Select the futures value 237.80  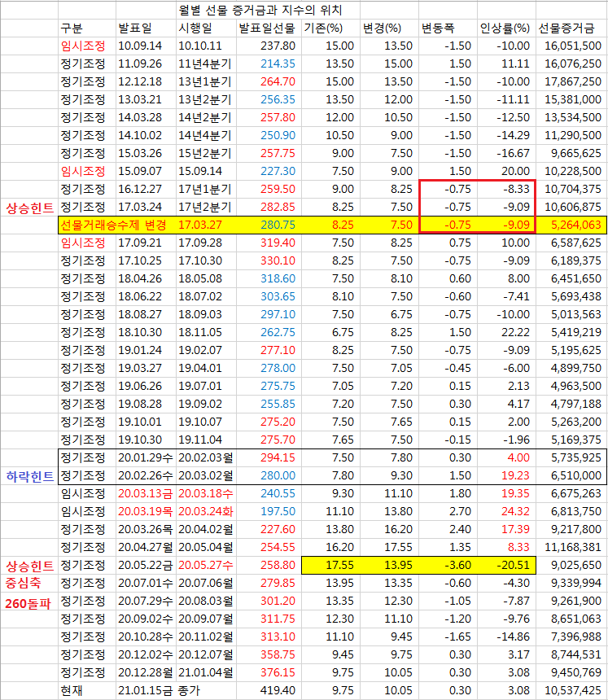[x=278, y=46]
